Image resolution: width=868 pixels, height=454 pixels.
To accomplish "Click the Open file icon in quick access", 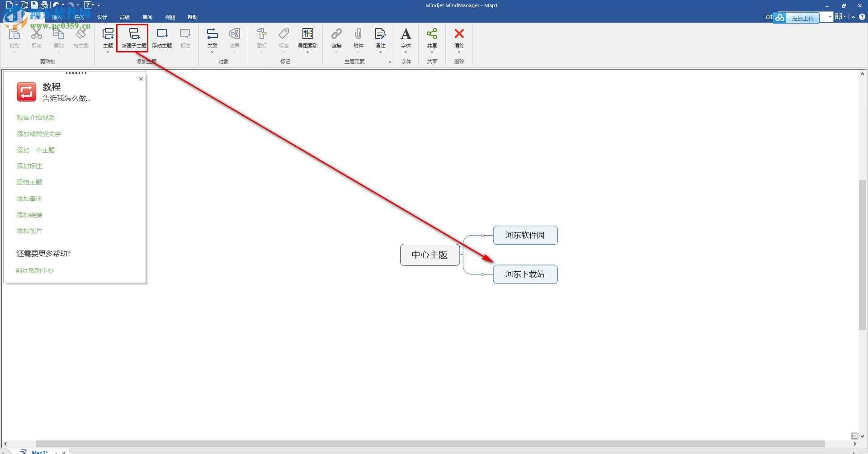I will click(24, 5).
